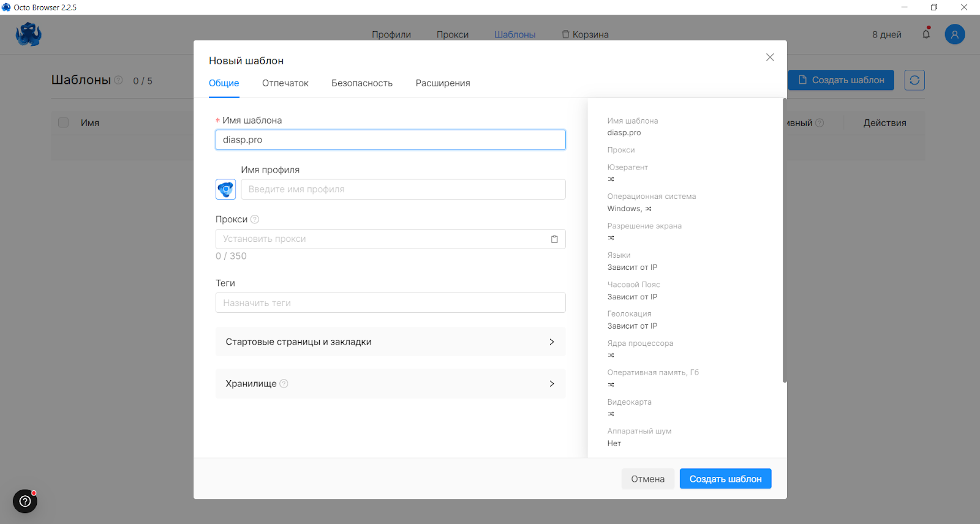Click the shuffle icon under Оперативная память
This screenshot has width=980, height=524.
(611, 385)
